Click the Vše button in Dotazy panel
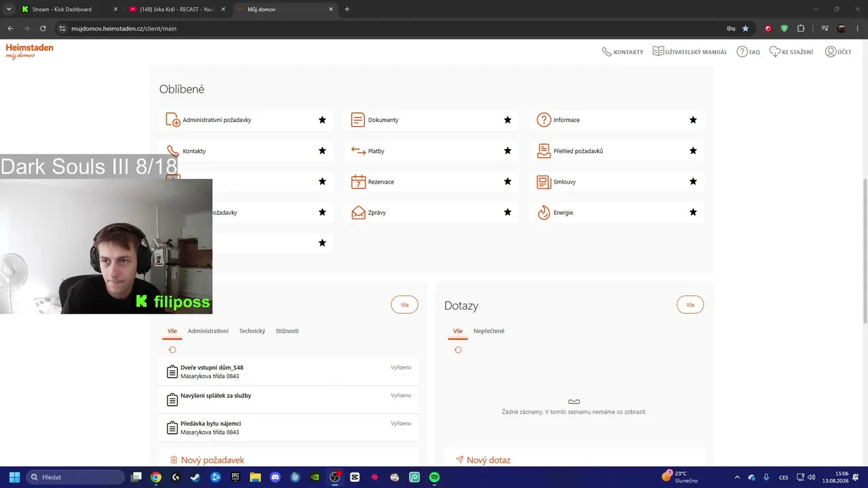Image resolution: width=868 pixels, height=488 pixels. coord(690,305)
